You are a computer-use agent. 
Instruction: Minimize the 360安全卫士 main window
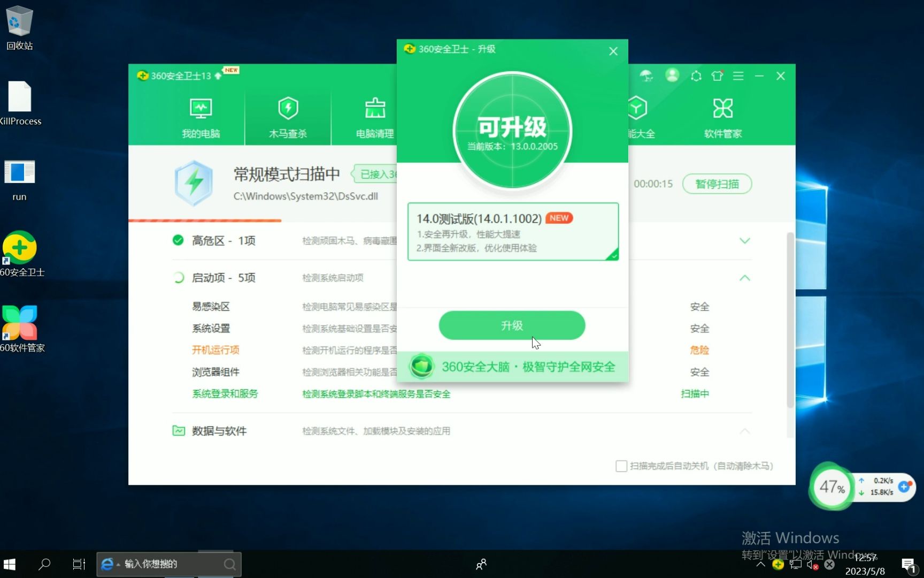(x=759, y=76)
